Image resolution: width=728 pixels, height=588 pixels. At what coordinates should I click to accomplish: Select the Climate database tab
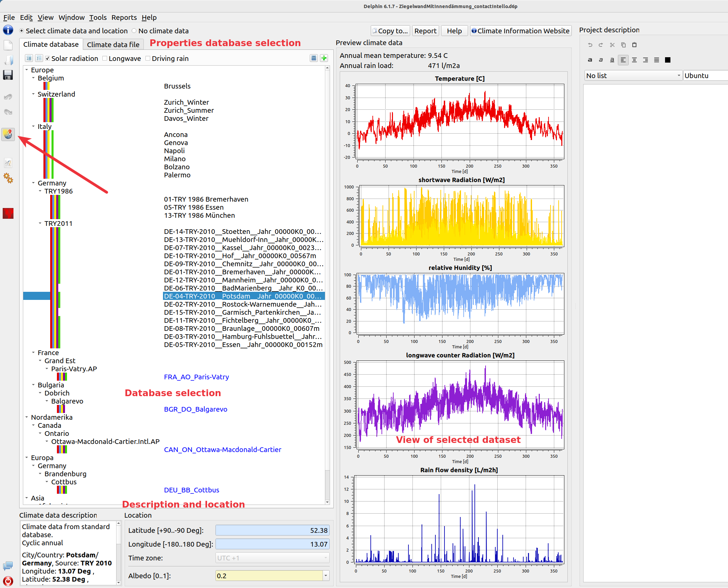coord(51,44)
